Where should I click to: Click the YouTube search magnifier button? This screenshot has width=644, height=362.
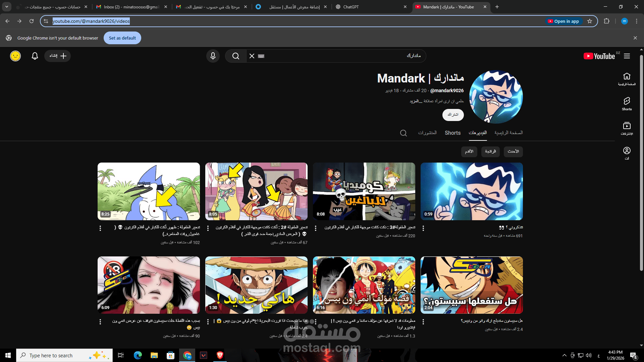pyautogui.click(x=236, y=56)
